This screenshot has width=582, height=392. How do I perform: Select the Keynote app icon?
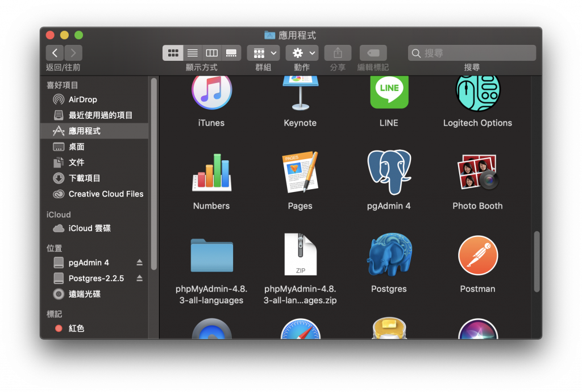(300, 94)
